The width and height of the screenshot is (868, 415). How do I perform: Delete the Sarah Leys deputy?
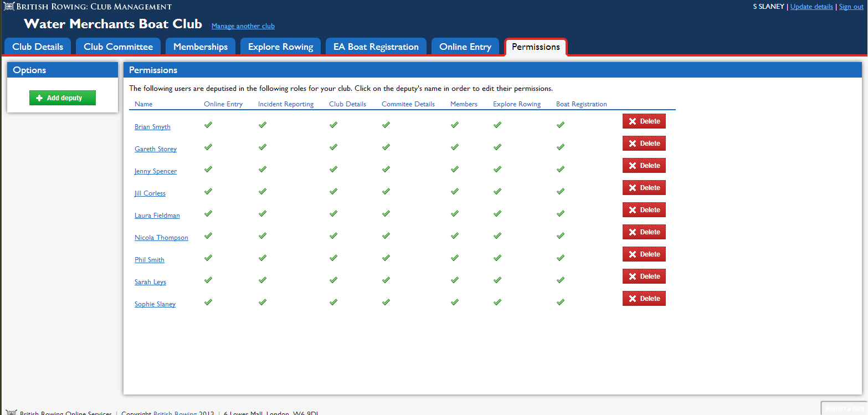pyautogui.click(x=644, y=276)
